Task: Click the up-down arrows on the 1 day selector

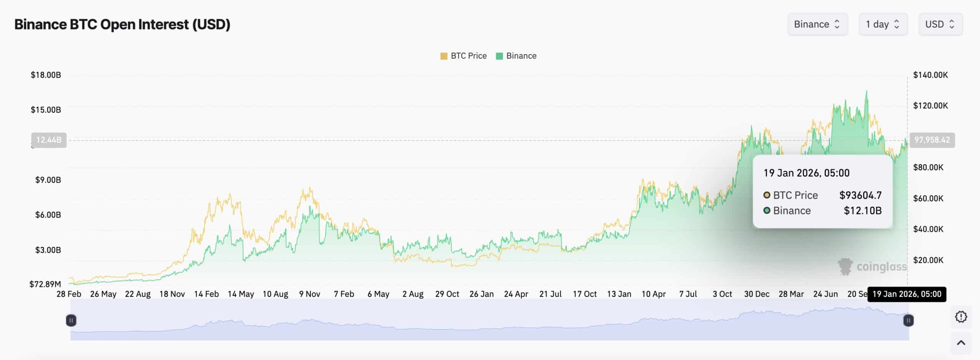Action: 896,24
